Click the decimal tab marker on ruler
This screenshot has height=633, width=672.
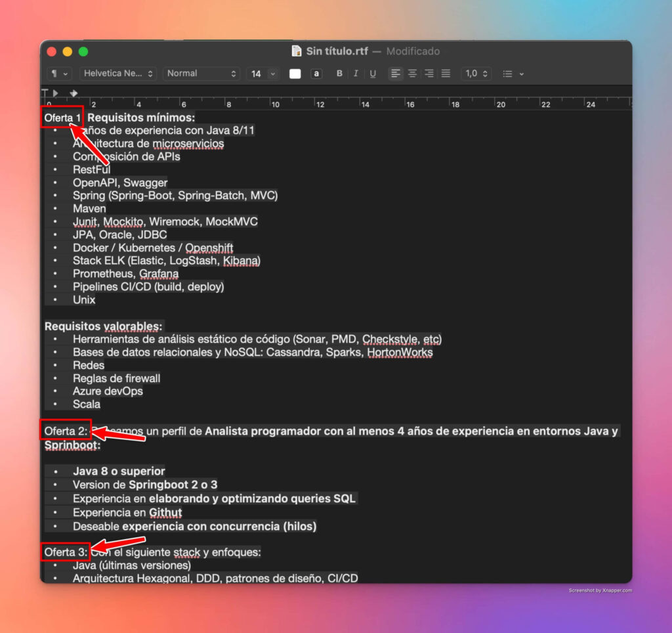73,93
